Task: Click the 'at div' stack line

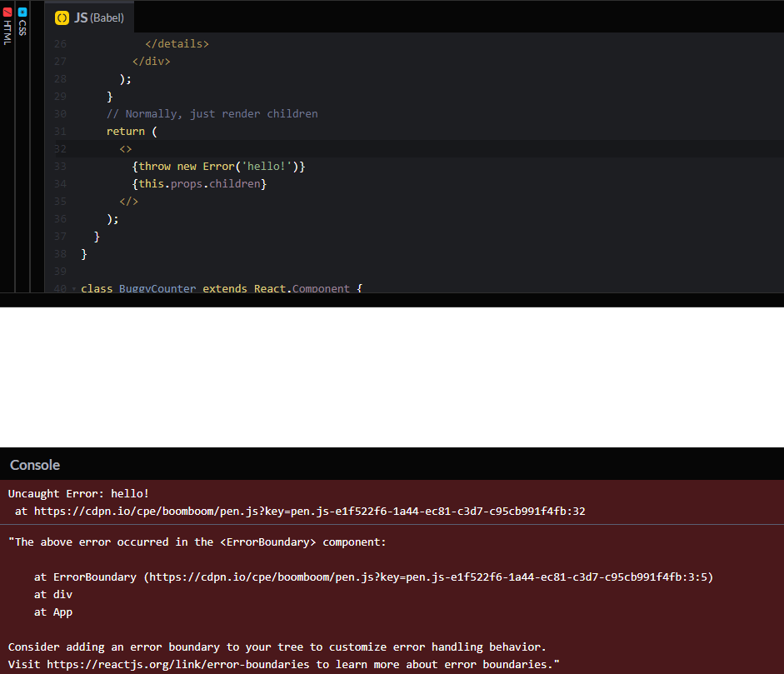Action: 53,595
